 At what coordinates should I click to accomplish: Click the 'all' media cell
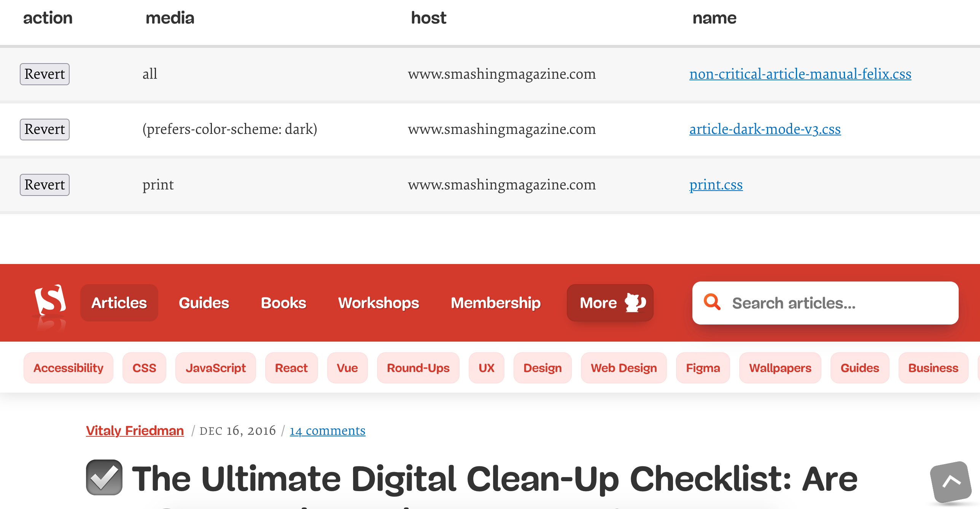pos(150,74)
